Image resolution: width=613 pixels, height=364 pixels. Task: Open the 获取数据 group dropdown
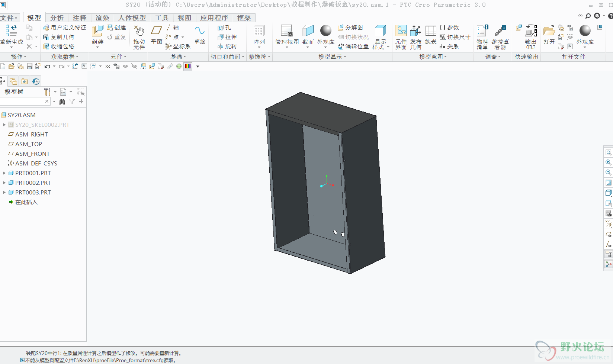(x=65, y=57)
